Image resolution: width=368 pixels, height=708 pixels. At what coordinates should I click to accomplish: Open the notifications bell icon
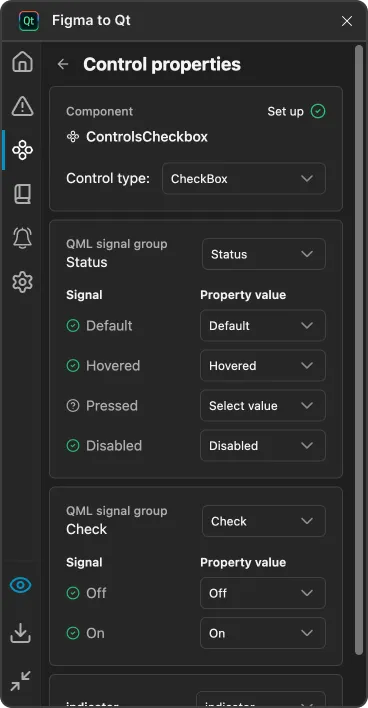point(22,238)
